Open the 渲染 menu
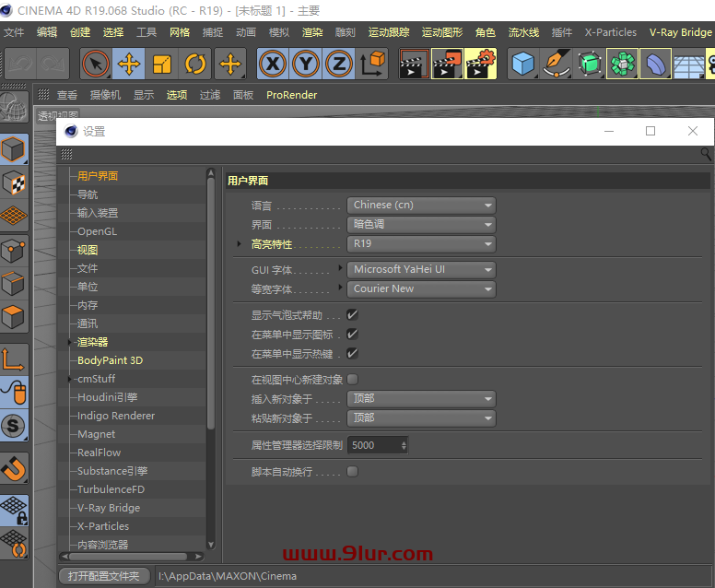This screenshot has width=715, height=588. (312, 32)
